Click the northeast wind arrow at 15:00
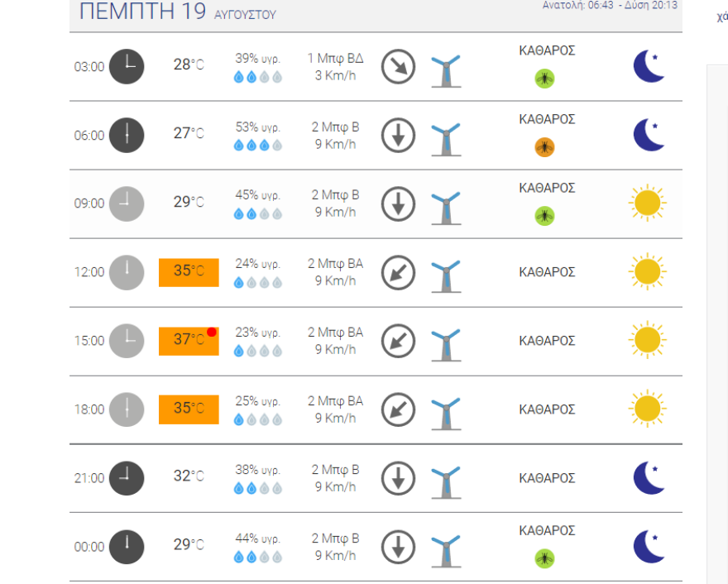The height and width of the screenshot is (584, 728). [398, 340]
